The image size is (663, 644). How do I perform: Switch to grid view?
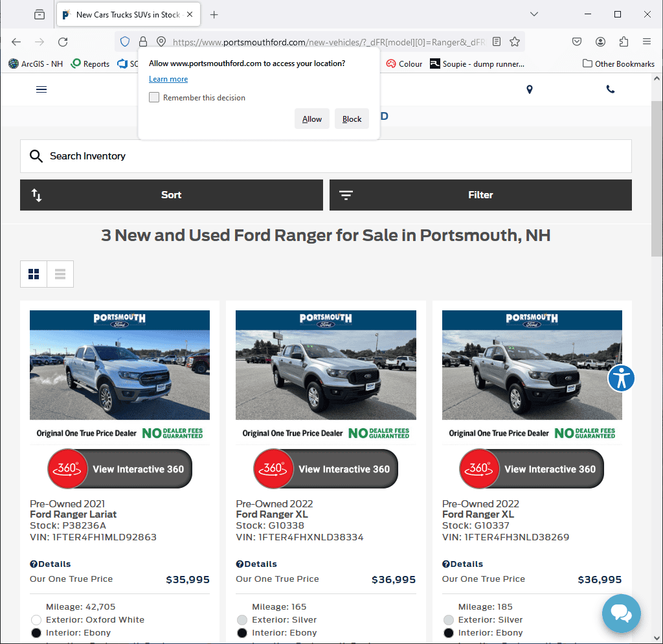point(34,274)
